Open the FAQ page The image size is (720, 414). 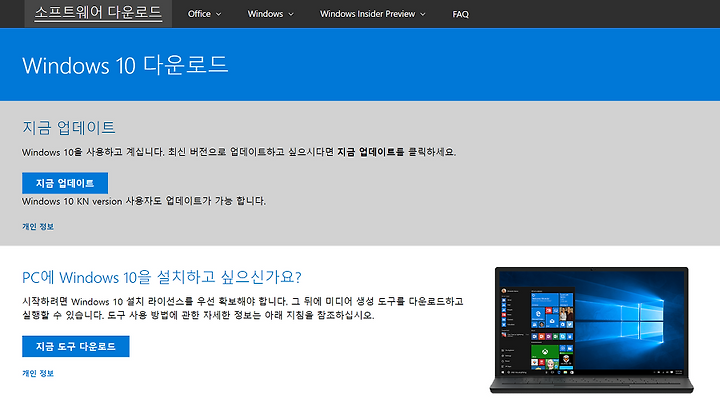click(x=461, y=14)
